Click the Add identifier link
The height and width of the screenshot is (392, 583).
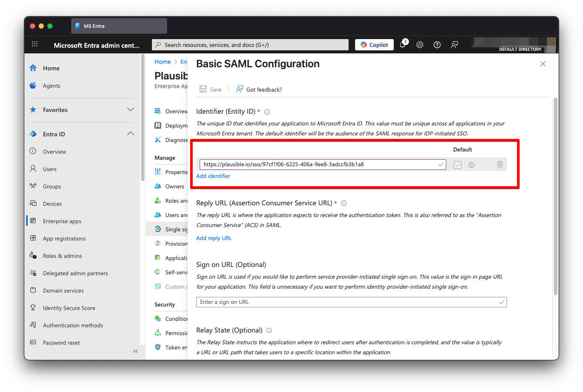pyautogui.click(x=213, y=176)
